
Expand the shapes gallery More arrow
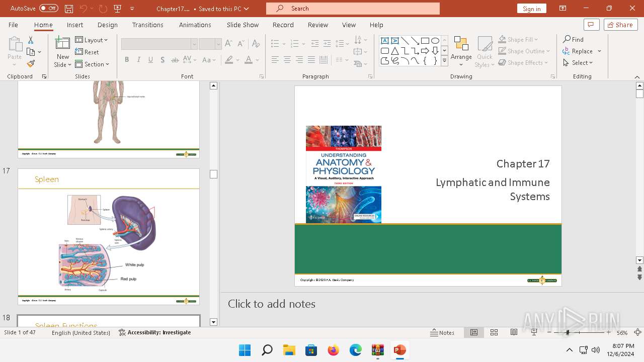click(x=444, y=61)
